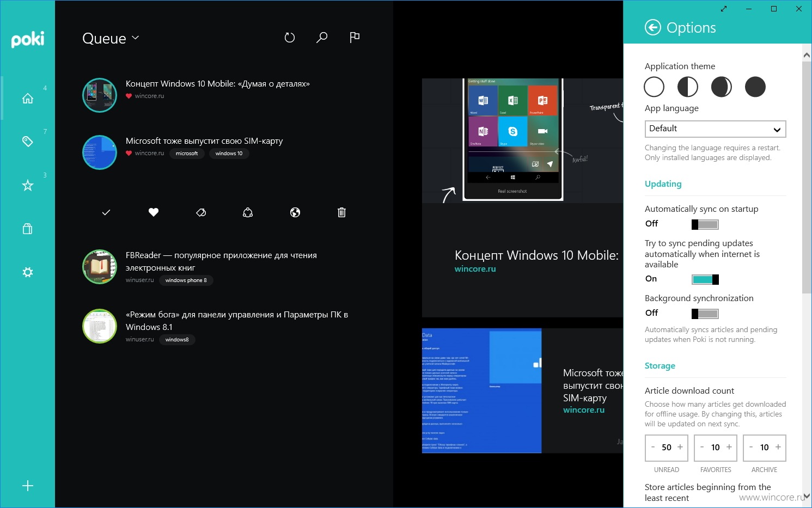This screenshot has width=812, height=508.
Task: Click the Poki logo
Action: pos(28,39)
